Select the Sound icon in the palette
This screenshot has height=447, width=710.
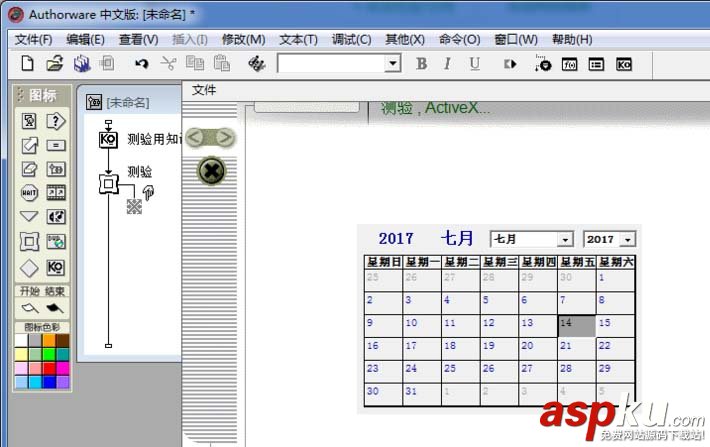[x=56, y=216]
